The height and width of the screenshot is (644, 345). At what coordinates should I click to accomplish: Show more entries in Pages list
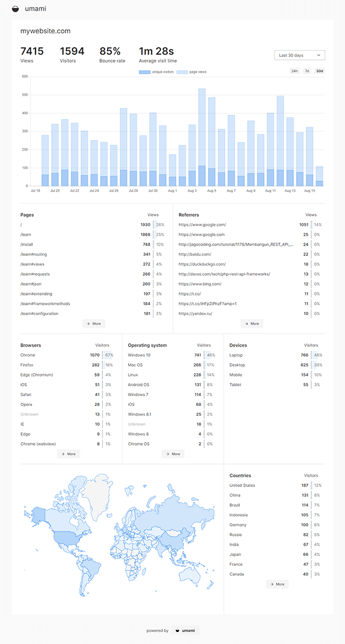[x=94, y=324]
